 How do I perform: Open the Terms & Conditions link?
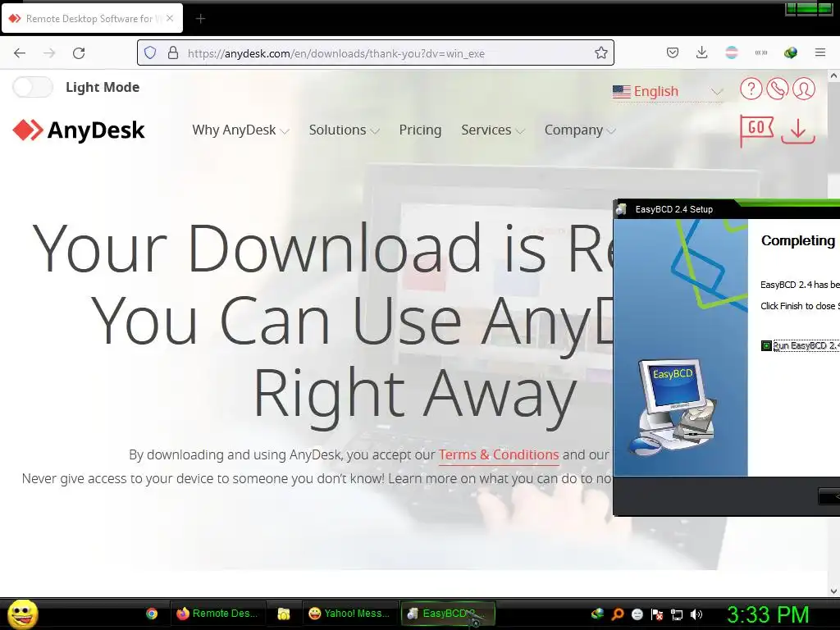point(499,454)
